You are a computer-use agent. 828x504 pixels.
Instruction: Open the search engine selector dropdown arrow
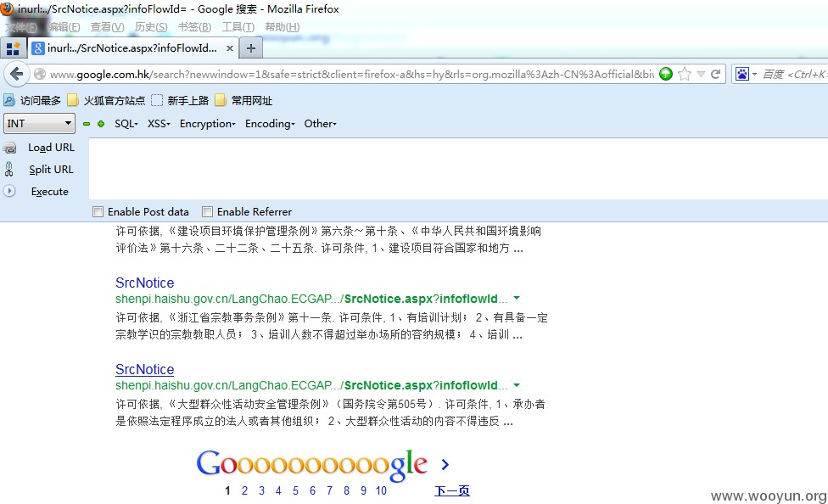click(754, 74)
